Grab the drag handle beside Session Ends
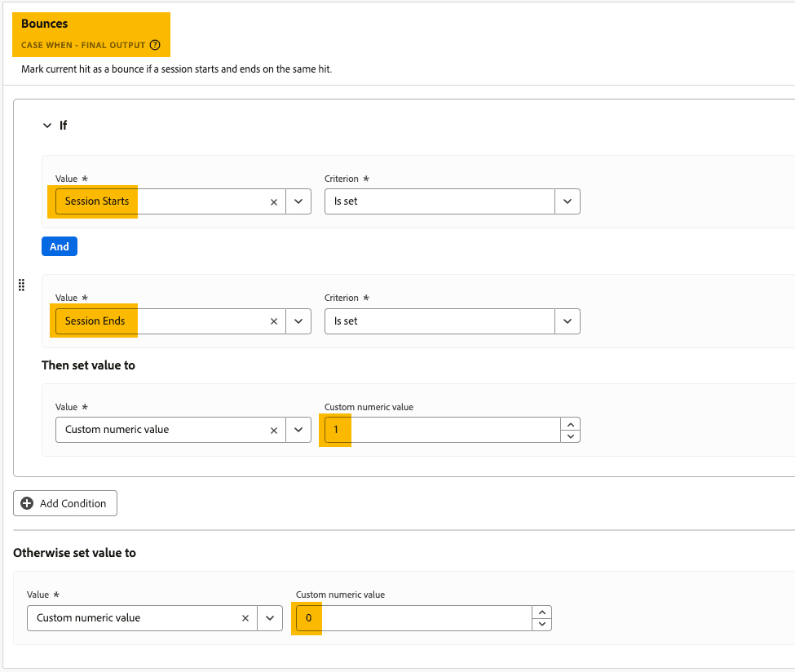795x672 pixels. (x=21, y=285)
